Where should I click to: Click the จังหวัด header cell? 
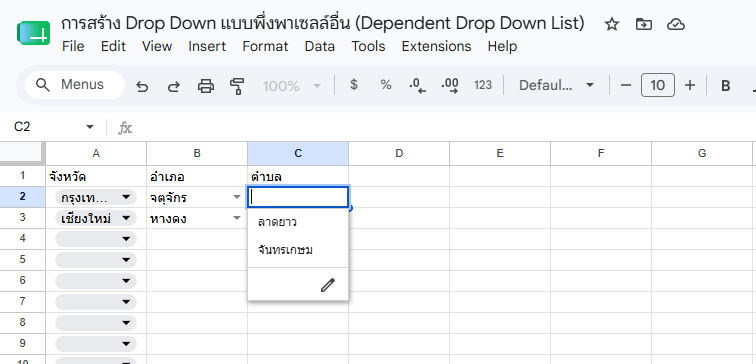click(x=96, y=176)
